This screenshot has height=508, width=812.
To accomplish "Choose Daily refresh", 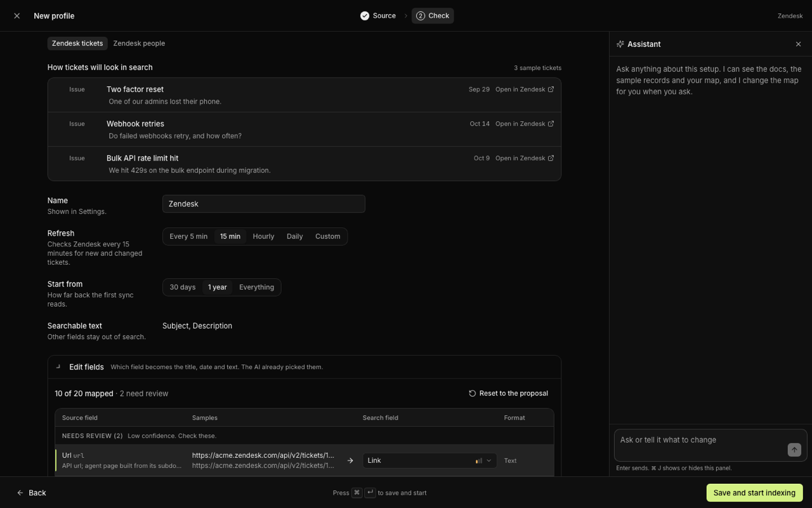I will 294,236.
